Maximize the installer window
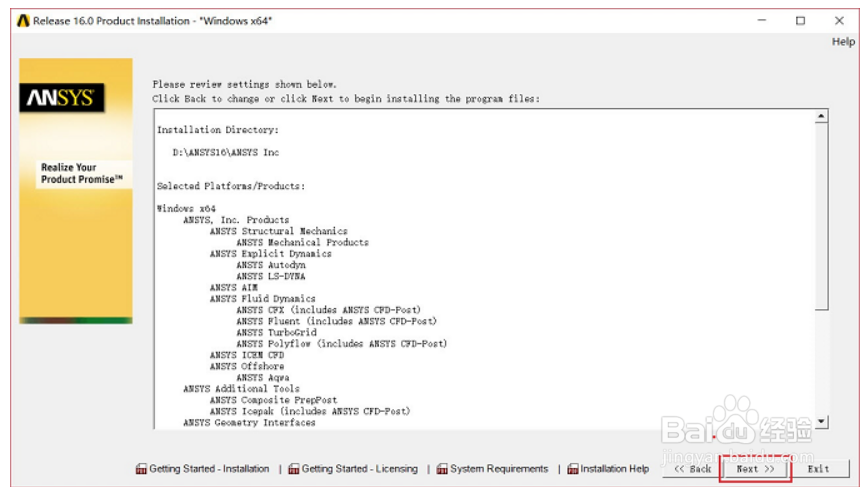862x487 pixels. 800,21
